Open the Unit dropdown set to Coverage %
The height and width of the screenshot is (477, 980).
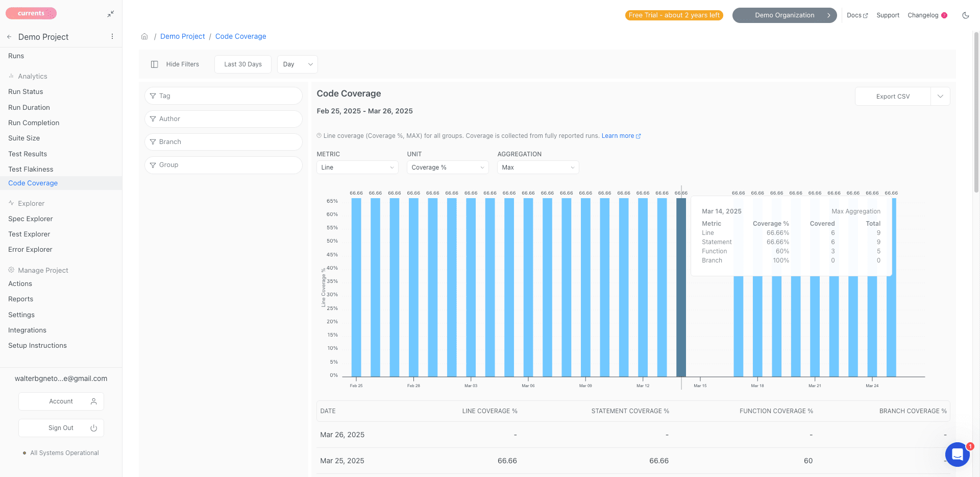click(448, 168)
